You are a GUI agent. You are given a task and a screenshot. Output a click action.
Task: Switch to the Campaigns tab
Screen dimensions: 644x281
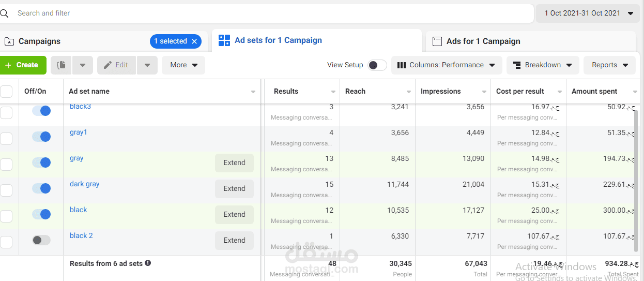point(103,41)
